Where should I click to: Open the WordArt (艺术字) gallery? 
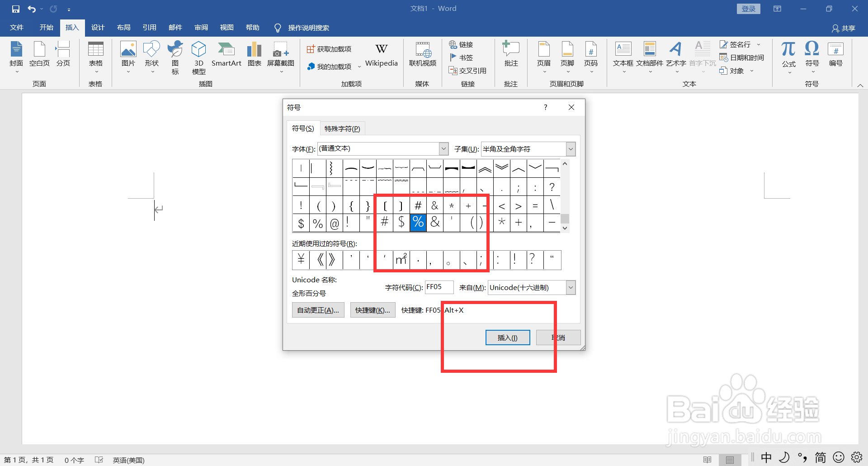pyautogui.click(x=676, y=57)
